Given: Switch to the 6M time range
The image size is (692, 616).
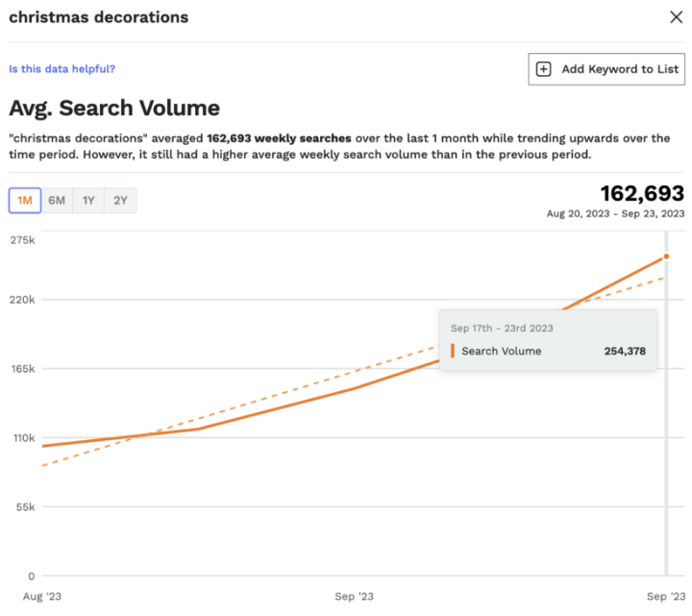Looking at the screenshot, I should click(57, 200).
